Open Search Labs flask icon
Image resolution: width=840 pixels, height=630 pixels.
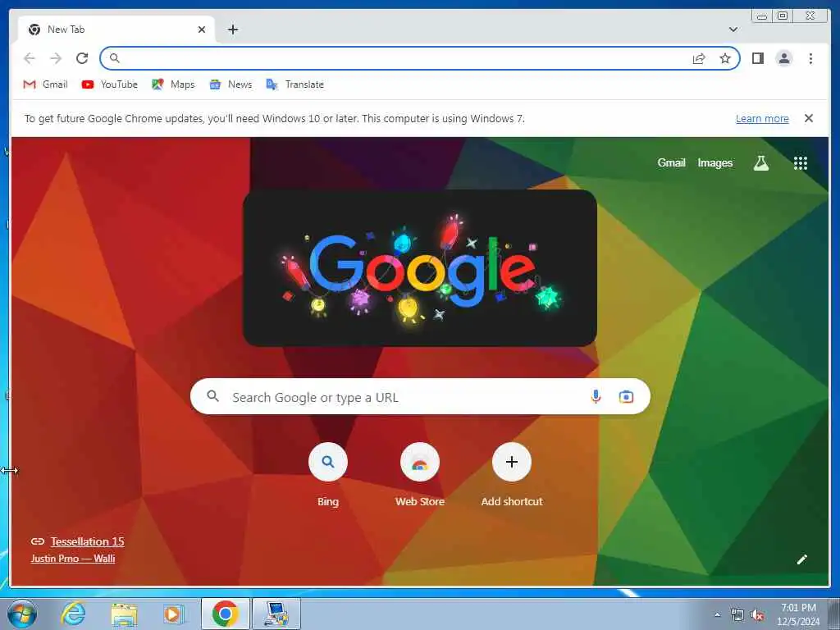click(760, 163)
